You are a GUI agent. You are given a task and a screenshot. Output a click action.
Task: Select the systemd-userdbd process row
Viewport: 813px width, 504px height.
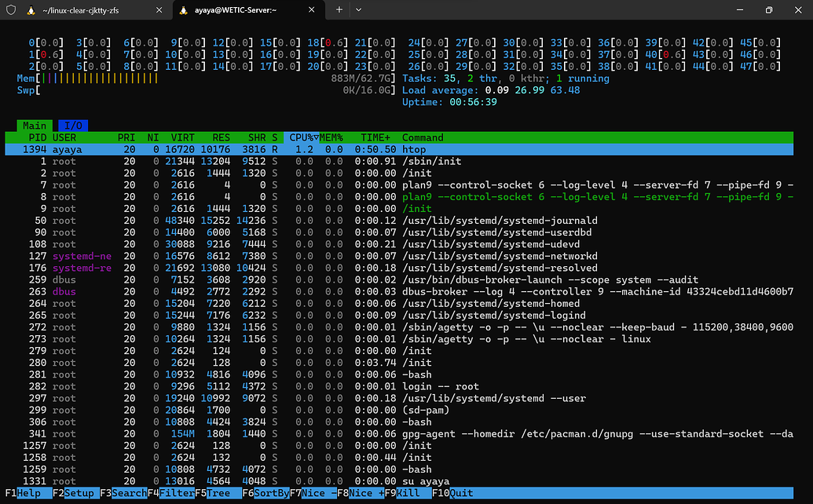[399, 232]
